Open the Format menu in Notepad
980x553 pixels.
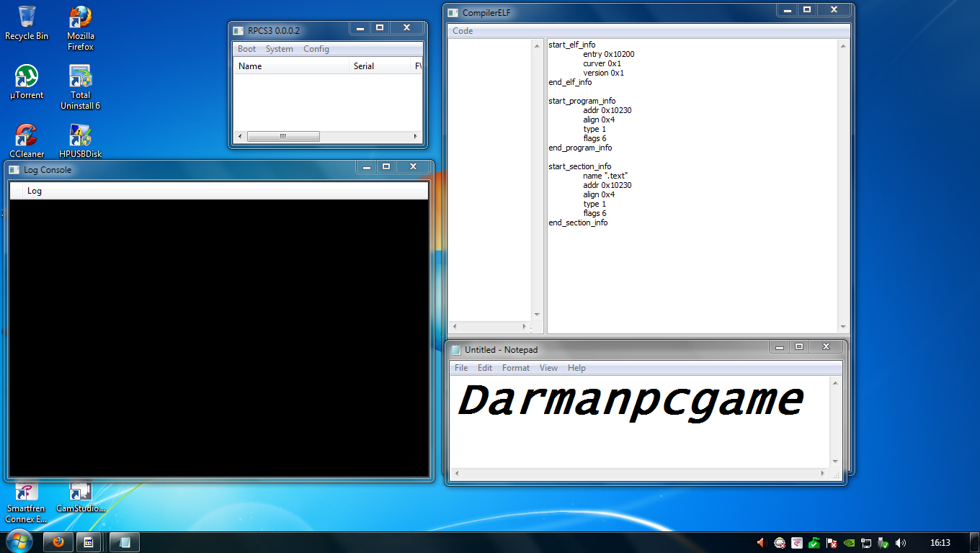[515, 368]
